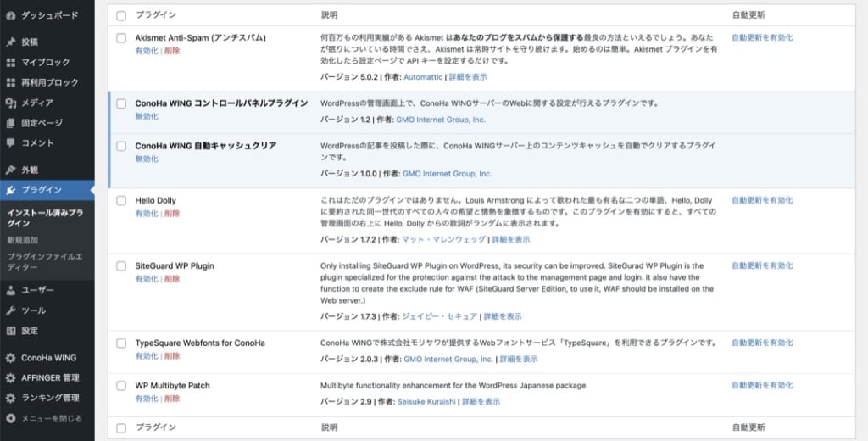This screenshot has height=441, width=868.
Task: Delete Akismet Anti-Spam via 削除 link
Action: [172, 51]
